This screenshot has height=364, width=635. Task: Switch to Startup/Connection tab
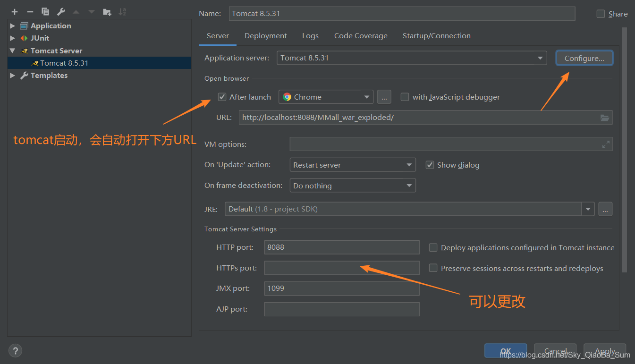[436, 36]
